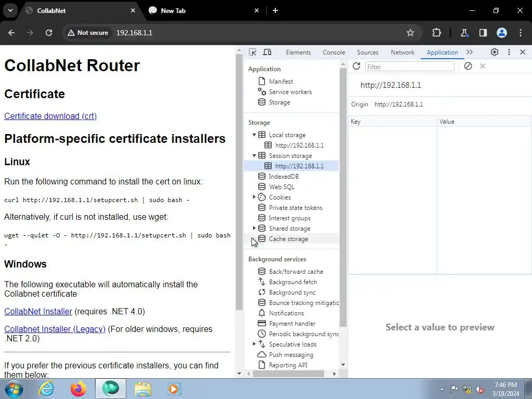Open DevTools three-dot customize menu
Screen dimensions: 532x399
[509, 52]
